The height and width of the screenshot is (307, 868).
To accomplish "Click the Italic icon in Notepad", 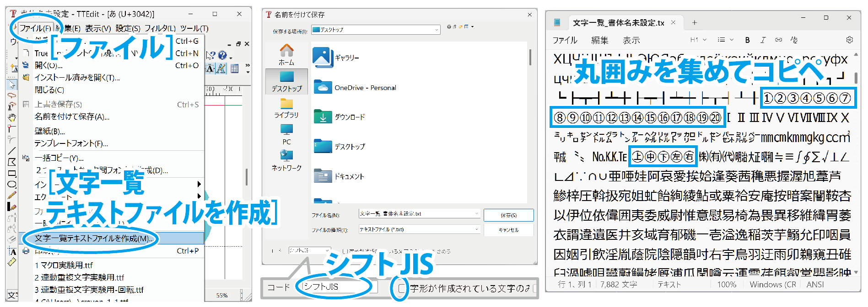I will [x=763, y=40].
